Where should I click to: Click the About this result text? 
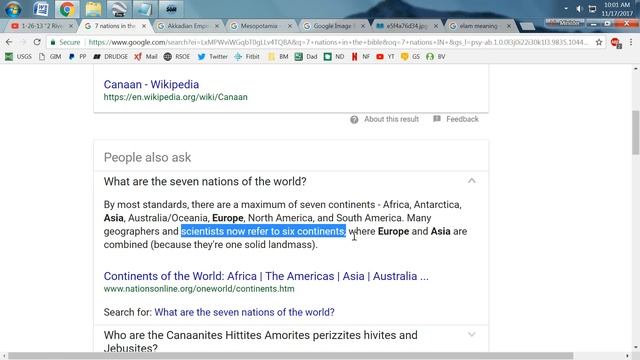pyautogui.click(x=391, y=119)
